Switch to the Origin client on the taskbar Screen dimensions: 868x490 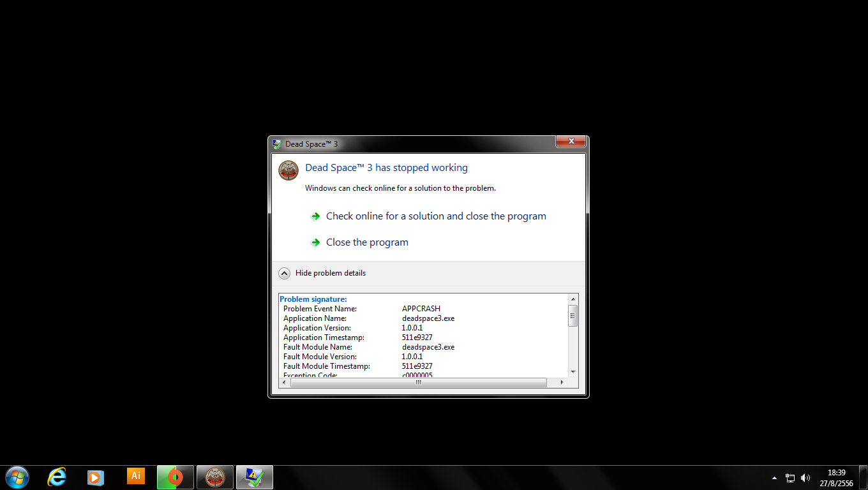(x=176, y=477)
